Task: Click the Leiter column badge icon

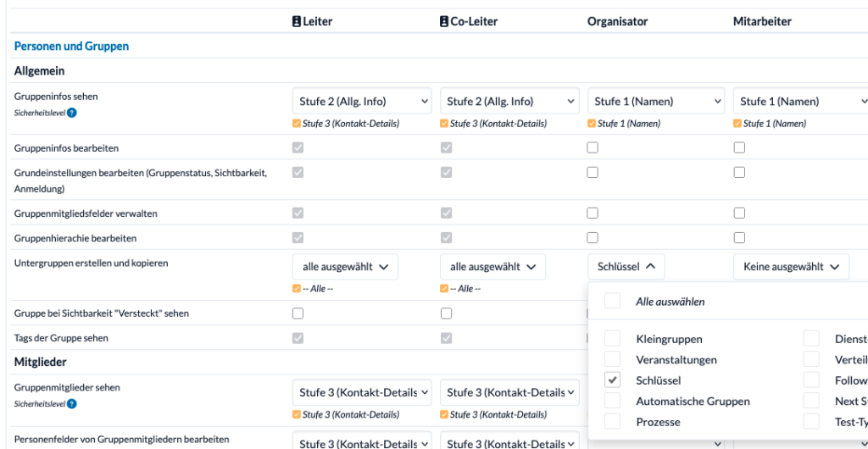Action: 296,21
